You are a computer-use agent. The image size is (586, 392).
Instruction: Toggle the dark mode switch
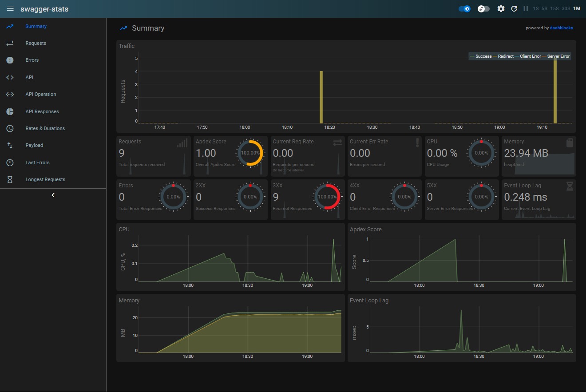pyautogui.click(x=464, y=9)
